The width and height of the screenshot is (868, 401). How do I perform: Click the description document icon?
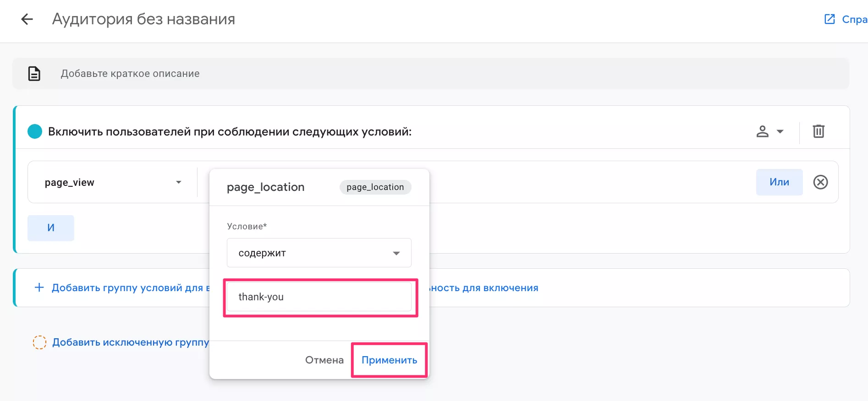34,74
